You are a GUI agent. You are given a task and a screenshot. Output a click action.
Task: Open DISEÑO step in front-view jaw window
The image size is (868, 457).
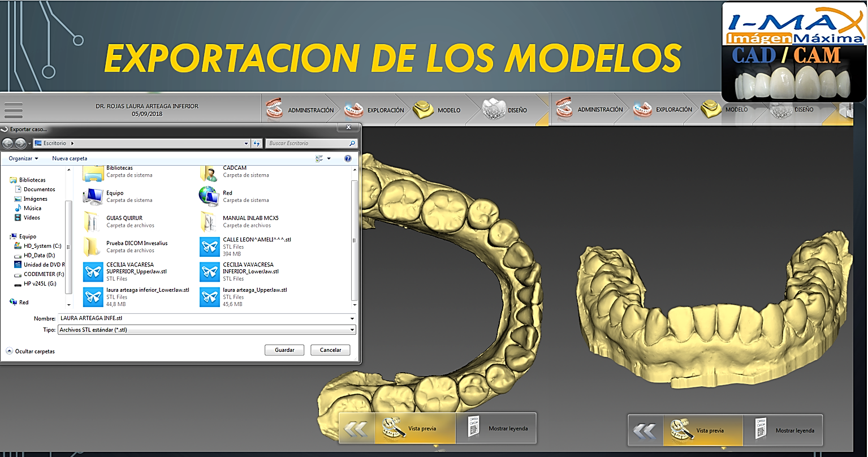click(793, 109)
